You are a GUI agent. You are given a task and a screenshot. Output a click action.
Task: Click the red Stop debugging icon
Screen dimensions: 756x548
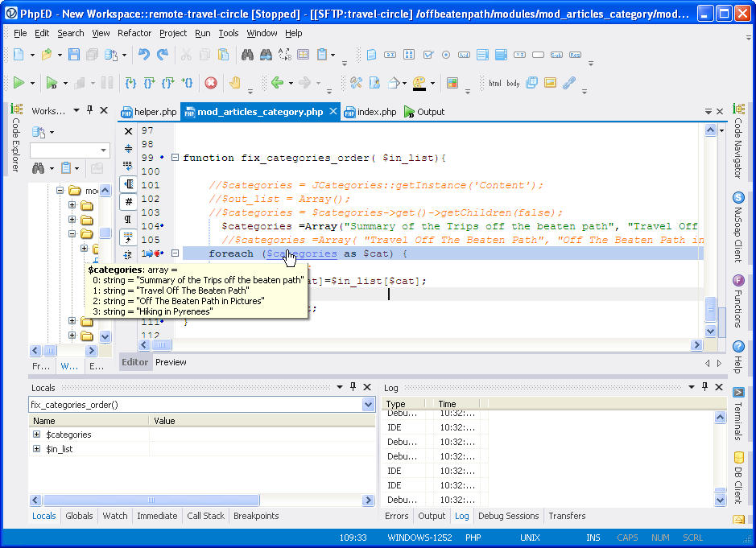click(x=210, y=82)
